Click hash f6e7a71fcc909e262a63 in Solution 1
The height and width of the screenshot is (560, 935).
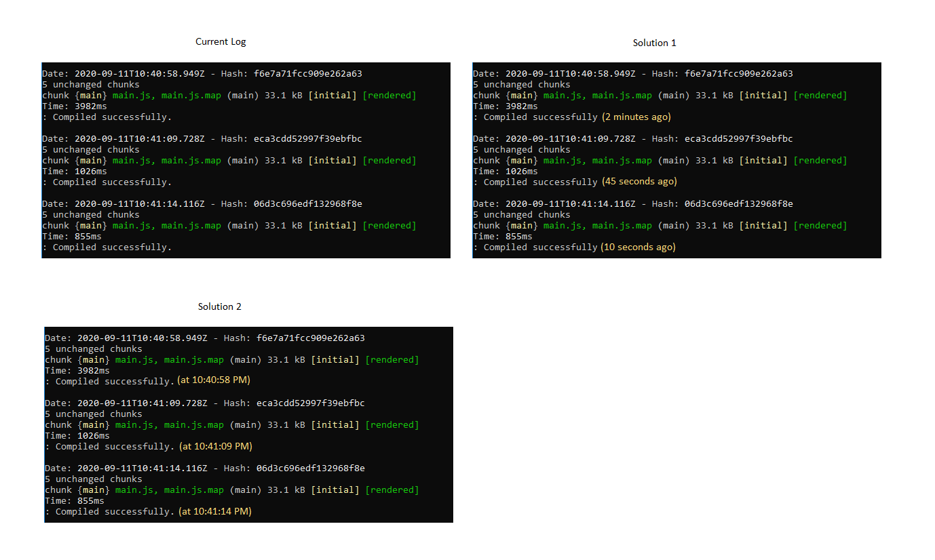738,73
